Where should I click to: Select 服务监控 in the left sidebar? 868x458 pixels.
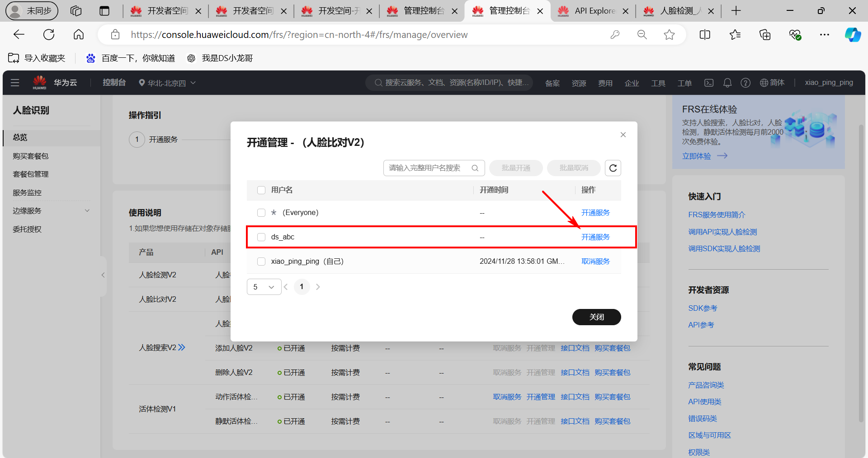(x=27, y=193)
